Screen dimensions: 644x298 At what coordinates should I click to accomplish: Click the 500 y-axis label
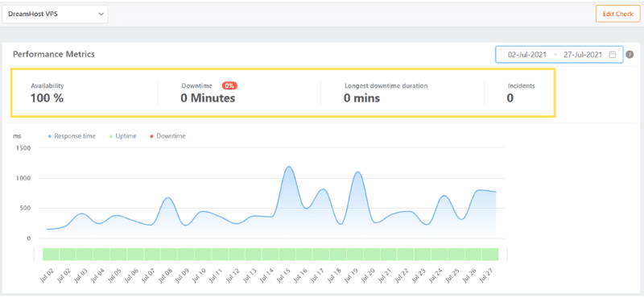tap(25, 209)
